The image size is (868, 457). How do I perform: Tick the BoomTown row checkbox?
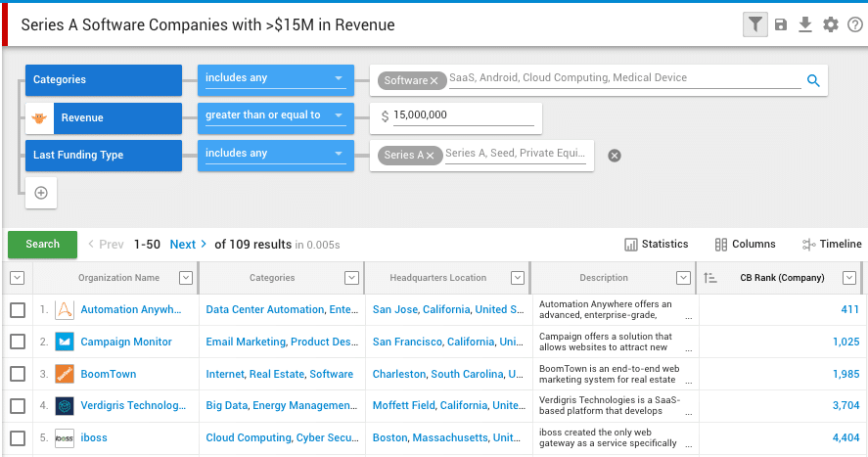[x=18, y=374]
